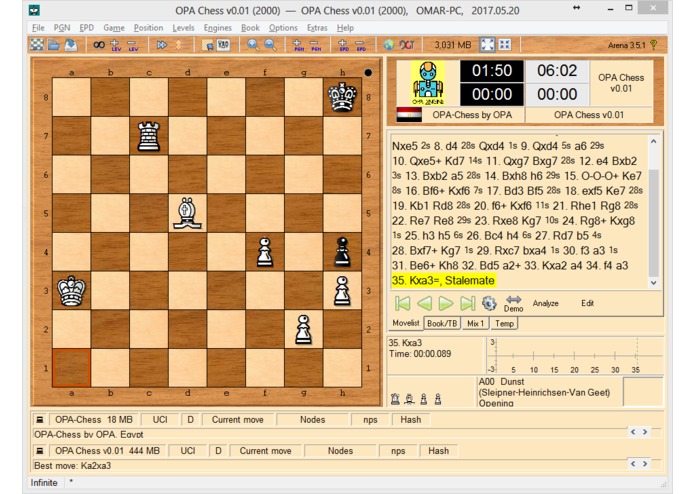The image size is (695, 494).
Task: Click the Egypt flag icon
Action: (409, 115)
